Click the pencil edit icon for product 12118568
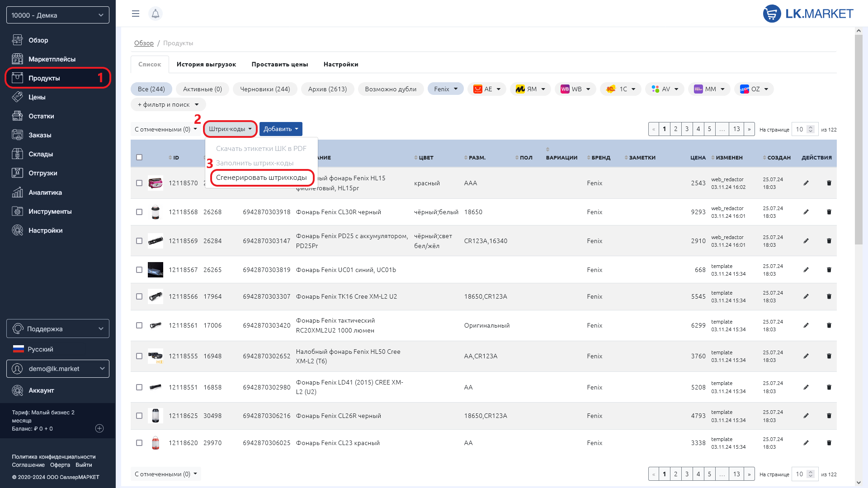Viewport: 868px width, 488px height. (806, 212)
